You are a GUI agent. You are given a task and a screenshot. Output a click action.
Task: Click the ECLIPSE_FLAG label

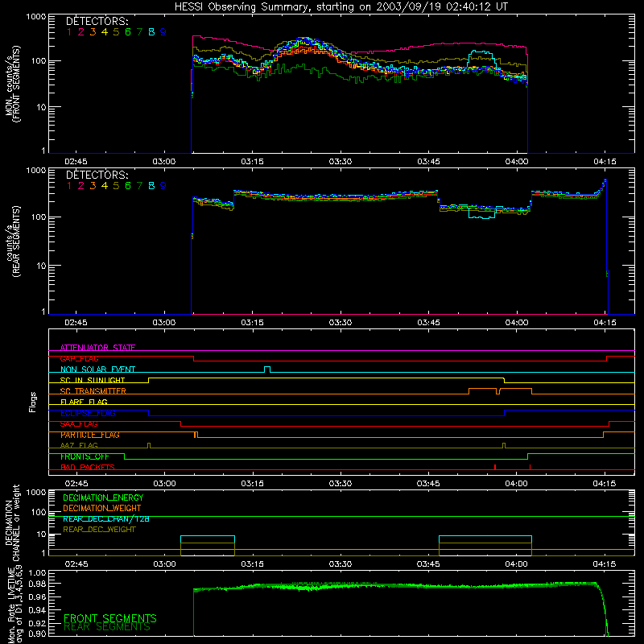coord(88,413)
